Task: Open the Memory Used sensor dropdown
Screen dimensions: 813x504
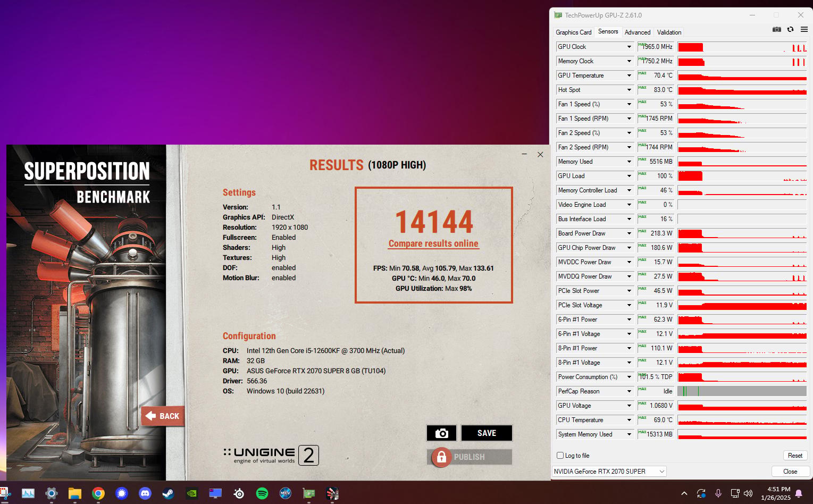Action: [x=629, y=162]
